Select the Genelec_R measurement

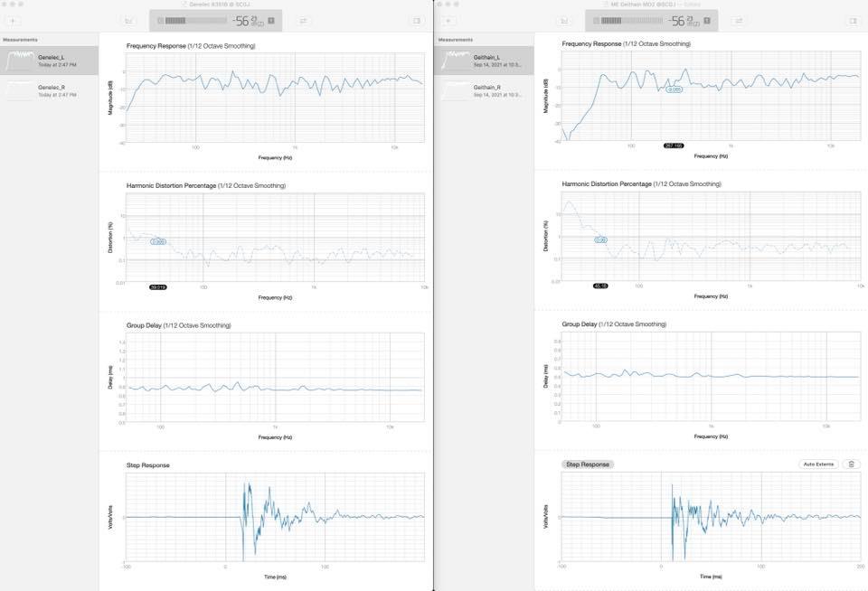pyautogui.click(x=49, y=90)
